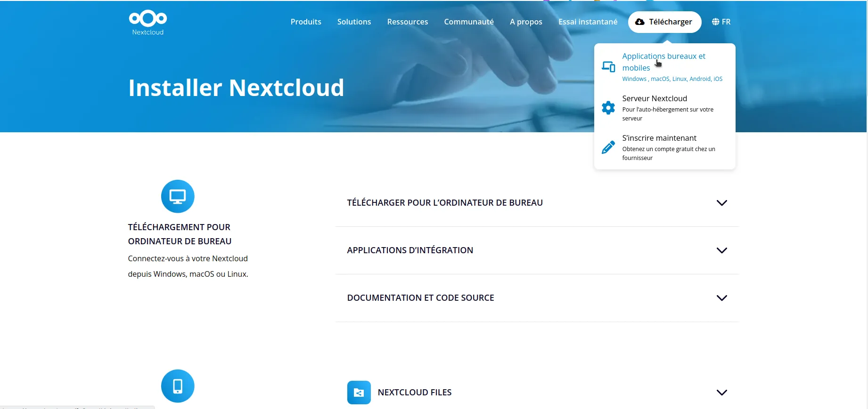Click the blue mobile phone circle icon
The width and height of the screenshot is (868, 409).
click(178, 386)
